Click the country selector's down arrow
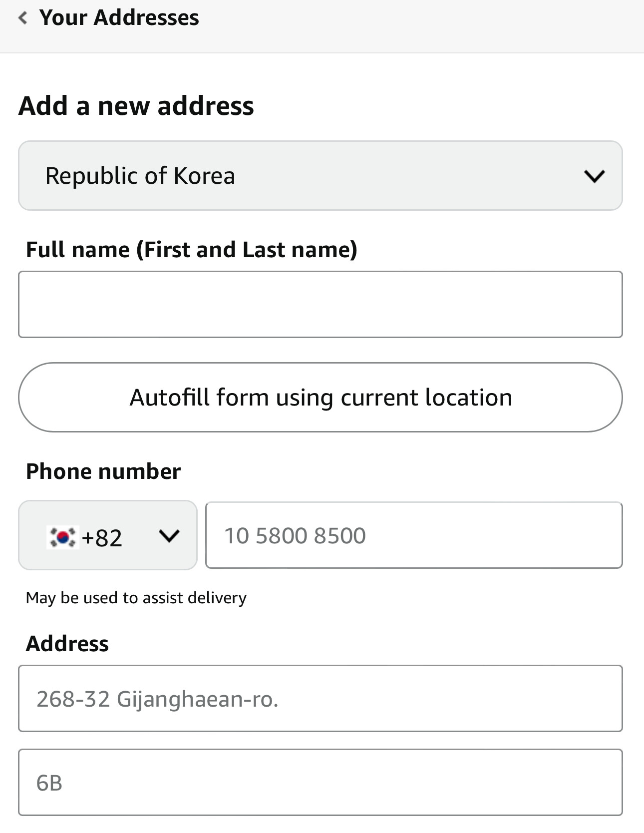This screenshot has height=833, width=644. pyautogui.click(x=594, y=176)
